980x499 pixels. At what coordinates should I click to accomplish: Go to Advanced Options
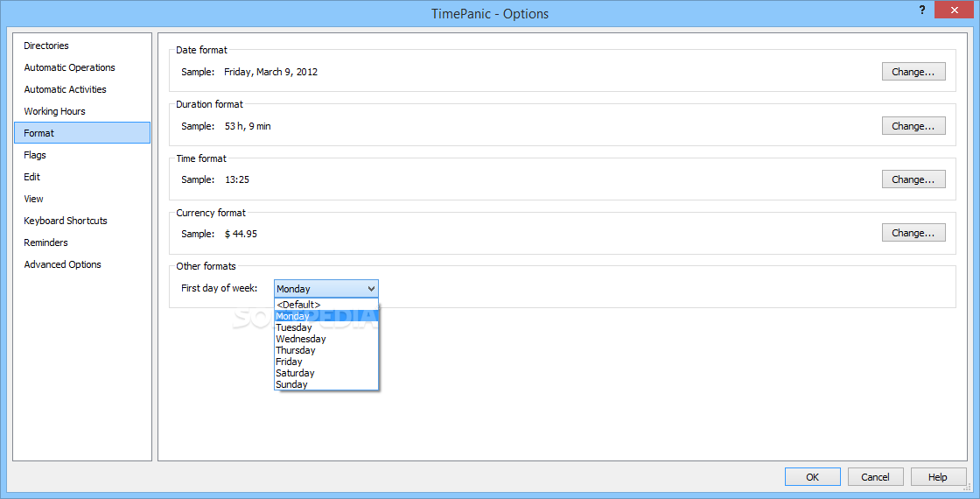(x=82, y=264)
